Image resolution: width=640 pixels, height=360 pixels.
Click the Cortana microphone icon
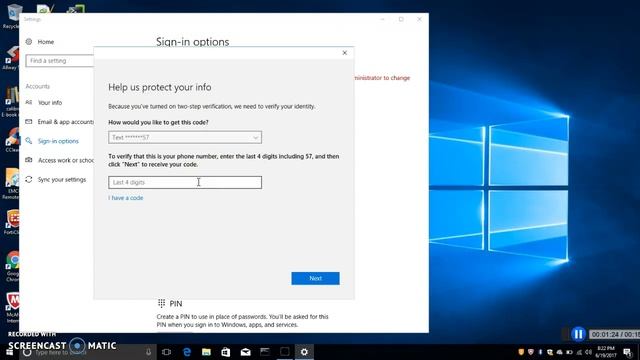(149, 352)
